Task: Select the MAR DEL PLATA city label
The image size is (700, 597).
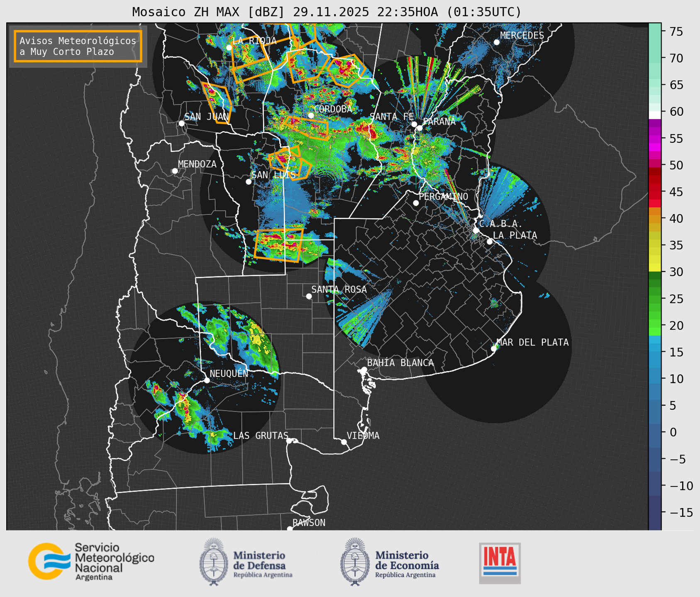Action: tap(533, 343)
